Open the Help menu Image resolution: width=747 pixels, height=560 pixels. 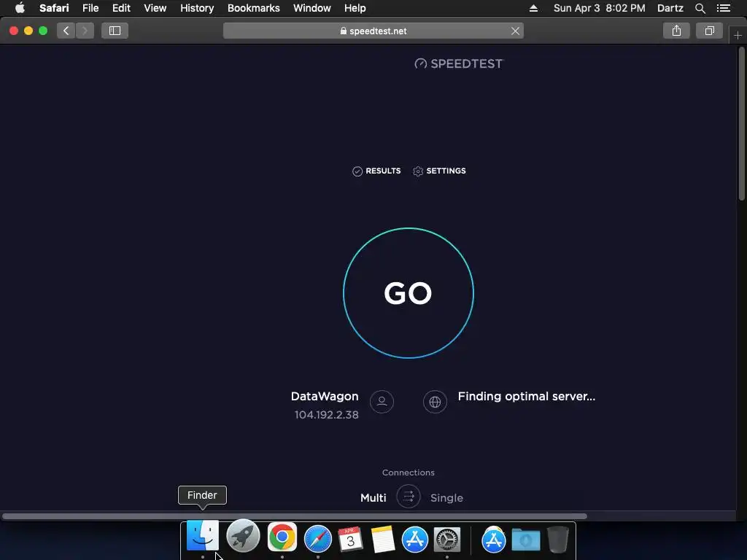tap(355, 8)
